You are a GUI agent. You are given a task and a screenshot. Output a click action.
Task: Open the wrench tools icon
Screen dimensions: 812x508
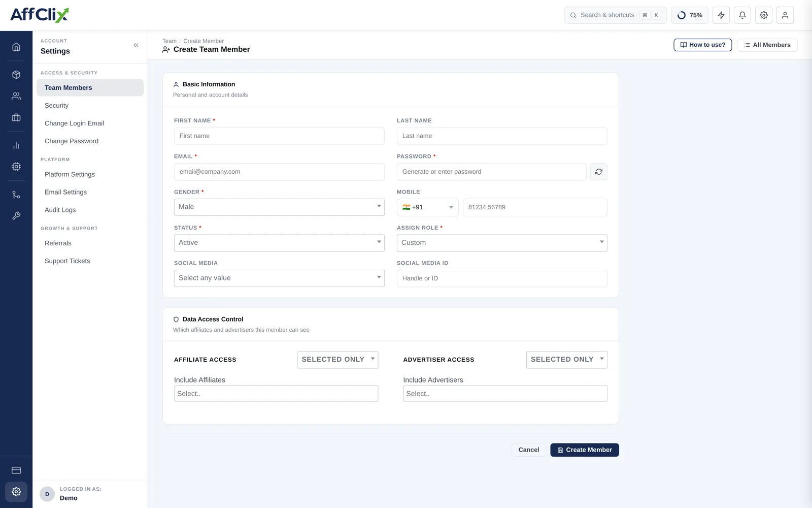coord(16,216)
